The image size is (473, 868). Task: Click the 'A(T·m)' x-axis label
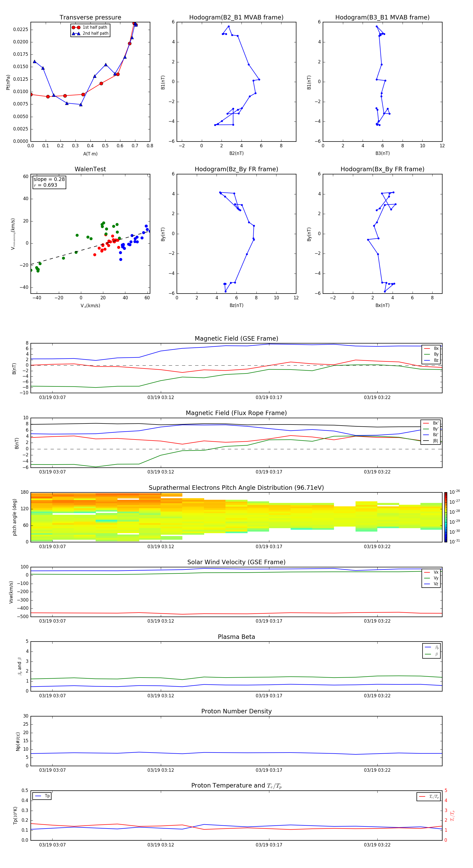[x=90, y=154]
